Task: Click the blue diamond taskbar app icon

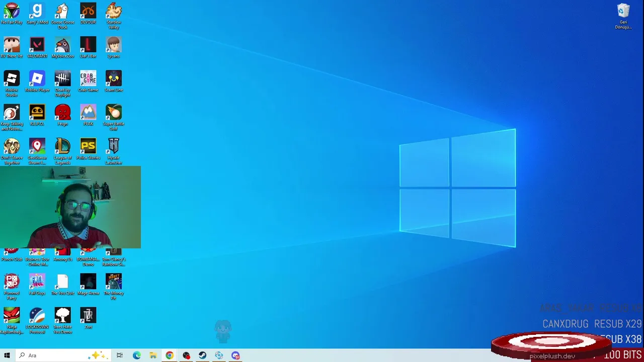Action: click(219, 355)
